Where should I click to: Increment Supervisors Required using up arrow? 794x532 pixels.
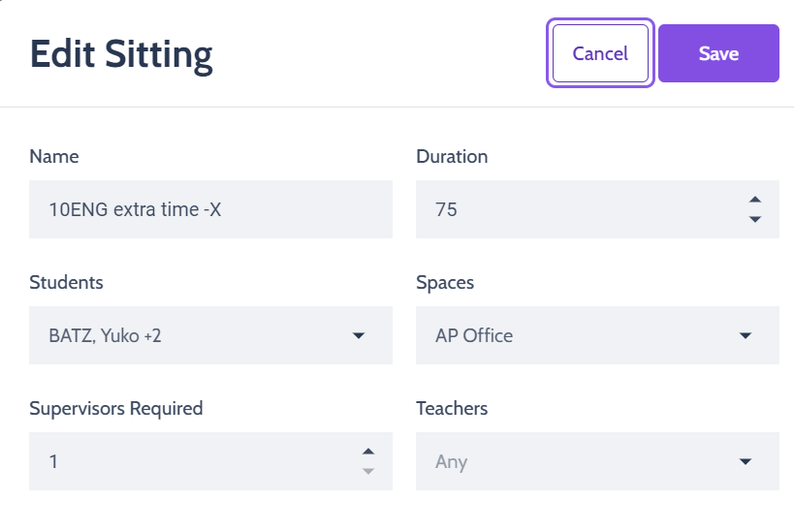[x=368, y=452]
